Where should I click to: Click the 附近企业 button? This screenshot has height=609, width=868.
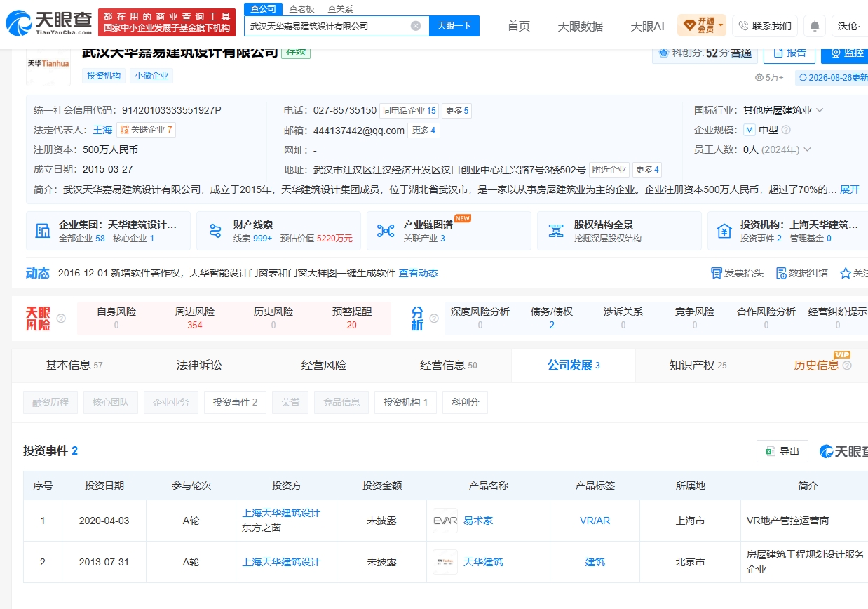coord(609,169)
